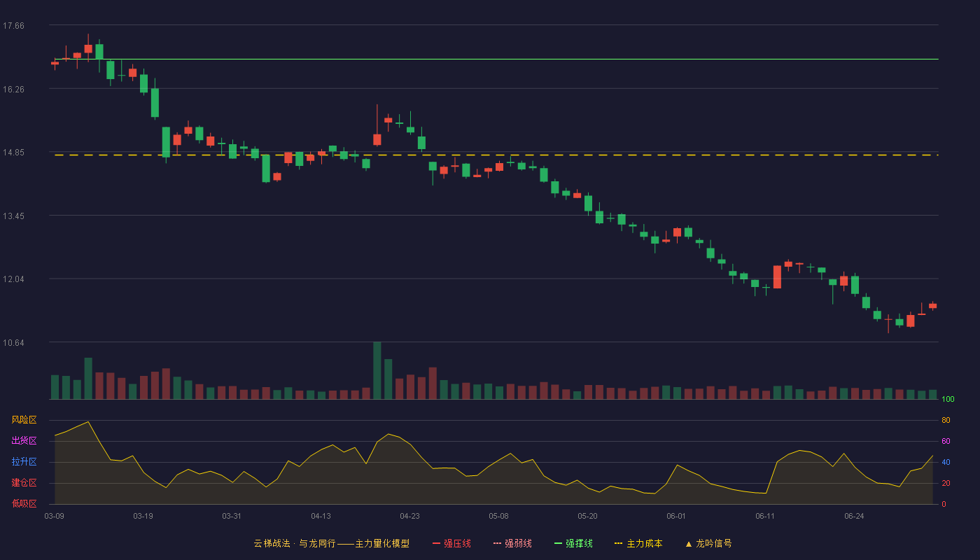Click the 云梯战法 · 与龙同行 legend title
The height and width of the screenshot is (560, 980).
331,543
